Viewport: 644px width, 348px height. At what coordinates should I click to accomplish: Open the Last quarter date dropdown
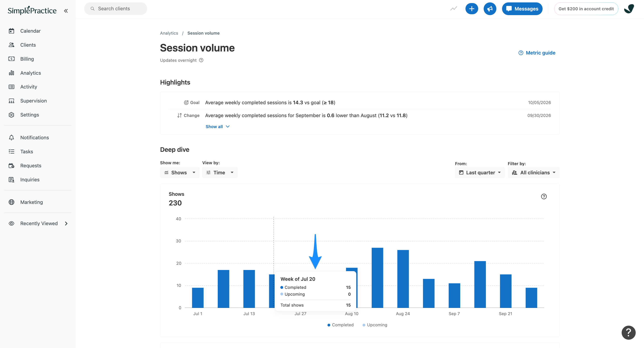pos(480,173)
